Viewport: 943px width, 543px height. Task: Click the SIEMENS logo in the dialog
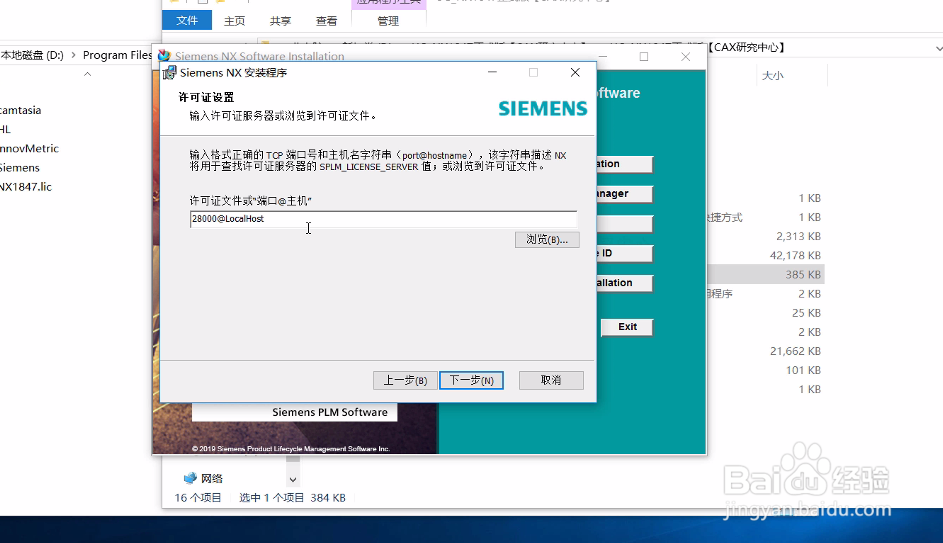click(542, 109)
